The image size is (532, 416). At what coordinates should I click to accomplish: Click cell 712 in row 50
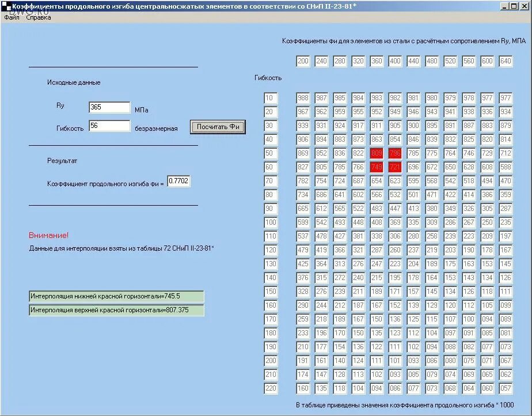coord(506,153)
